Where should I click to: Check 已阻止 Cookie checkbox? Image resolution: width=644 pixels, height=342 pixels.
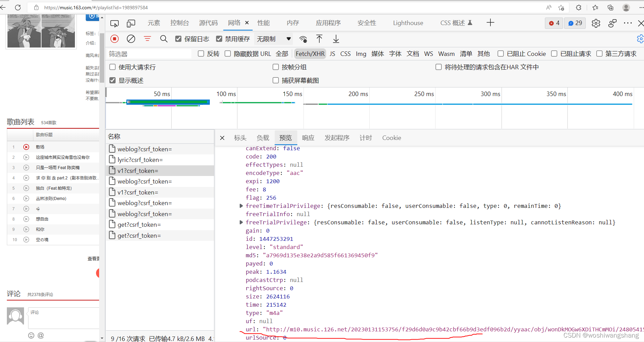coord(501,54)
